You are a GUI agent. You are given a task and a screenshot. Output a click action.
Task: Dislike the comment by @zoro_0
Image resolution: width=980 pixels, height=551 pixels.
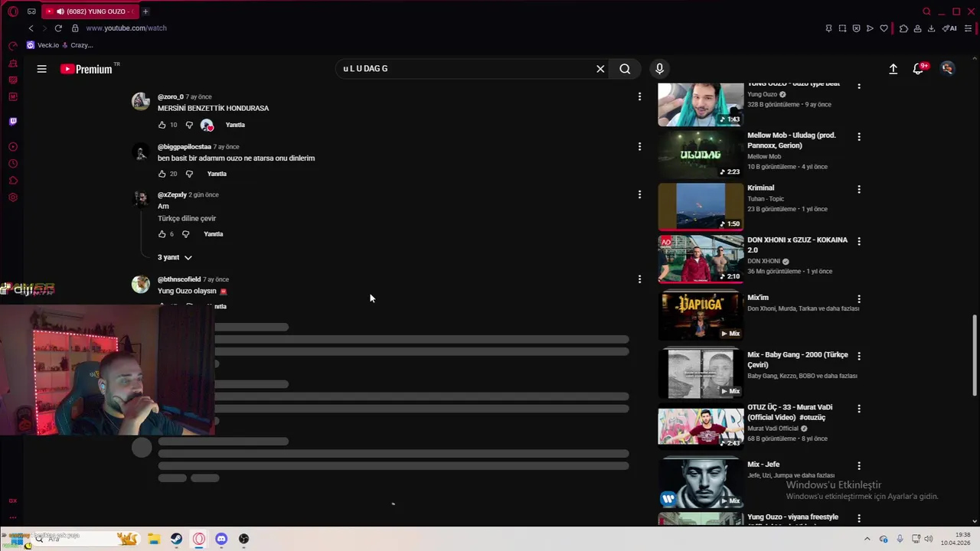(189, 125)
